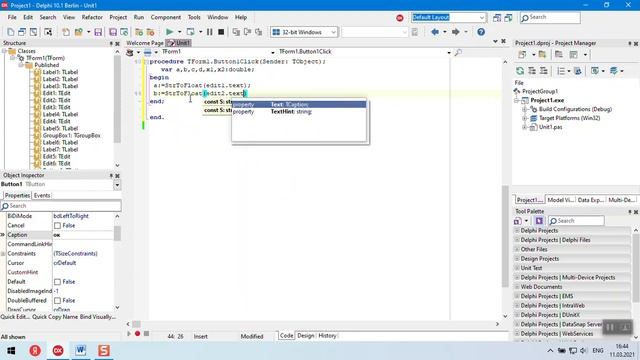Click the Tool Palette purple filter icon

539,221
